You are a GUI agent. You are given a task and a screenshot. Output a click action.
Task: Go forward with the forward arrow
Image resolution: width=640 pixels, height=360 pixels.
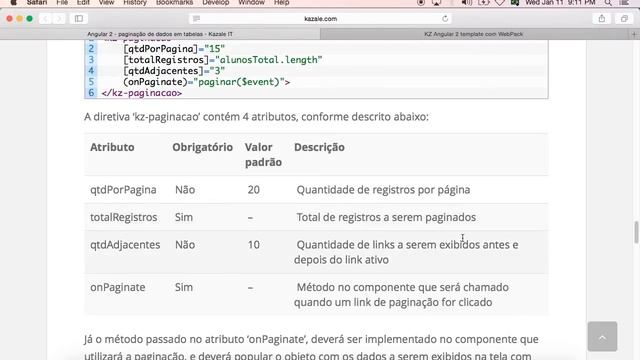(59, 19)
